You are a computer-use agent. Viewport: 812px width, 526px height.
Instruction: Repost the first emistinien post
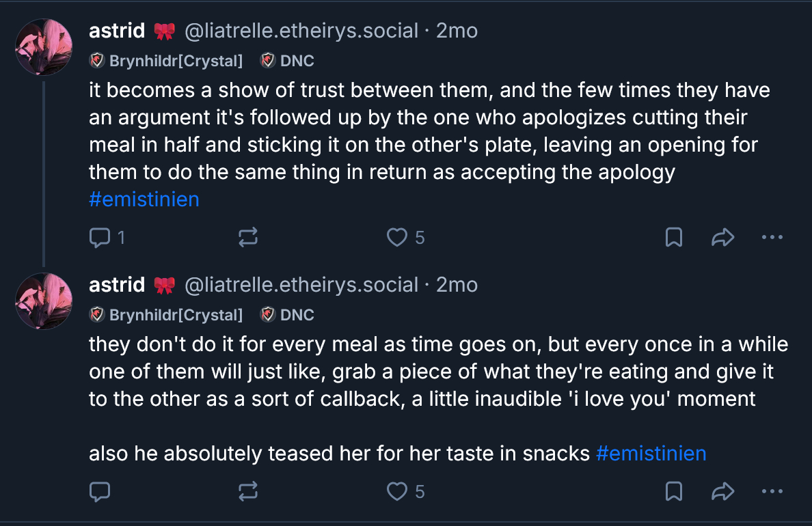pyautogui.click(x=247, y=237)
